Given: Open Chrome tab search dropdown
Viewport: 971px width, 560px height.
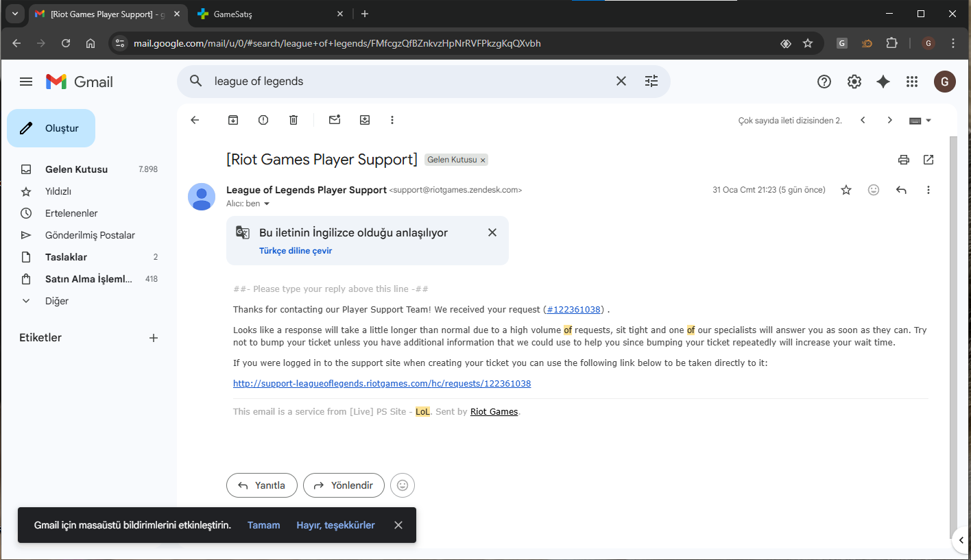Looking at the screenshot, I should point(14,14).
